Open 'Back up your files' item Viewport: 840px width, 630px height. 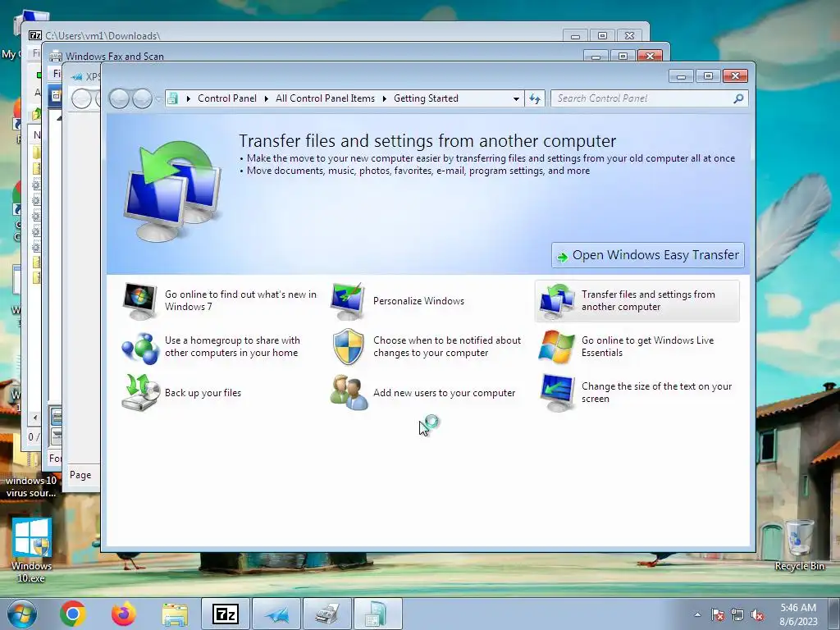tap(203, 393)
